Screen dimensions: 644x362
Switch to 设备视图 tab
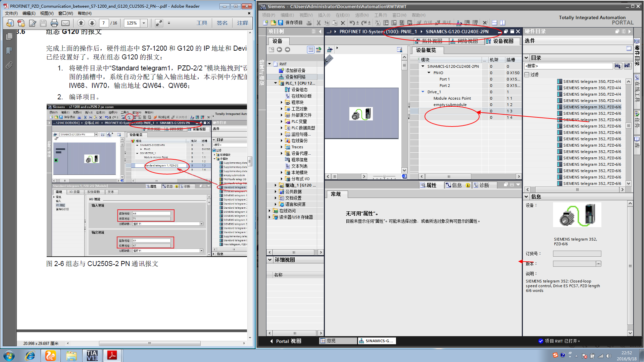pos(502,41)
